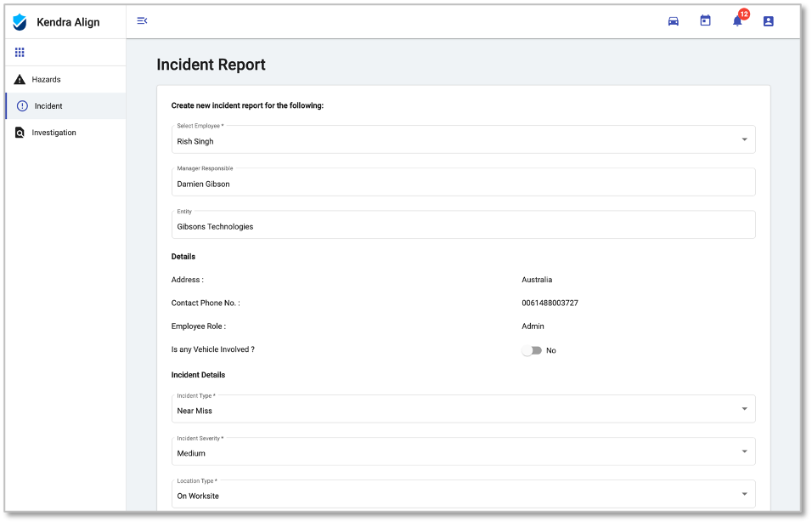Open the user profile icon
This screenshot has height=522, width=812.
click(x=768, y=20)
